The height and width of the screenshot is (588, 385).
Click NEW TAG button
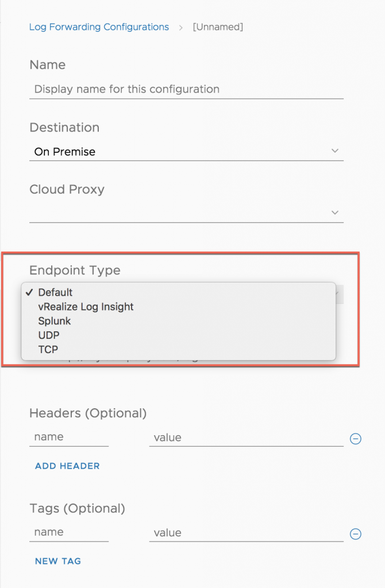(58, 561)
